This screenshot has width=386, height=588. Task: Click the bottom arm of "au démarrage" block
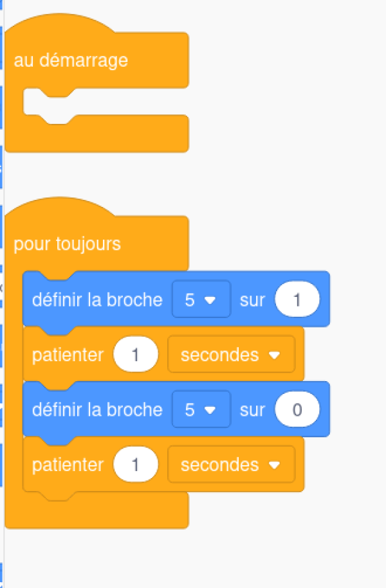[x=96, y=135]
